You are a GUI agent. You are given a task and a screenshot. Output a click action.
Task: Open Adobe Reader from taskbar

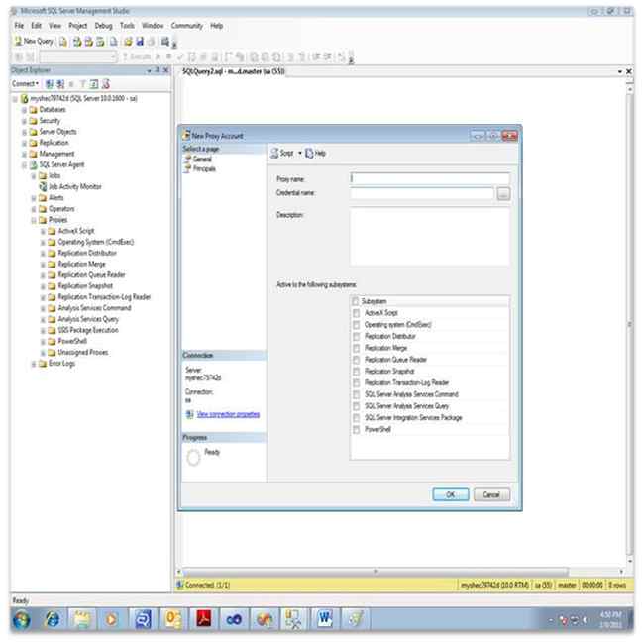pyautogui.click(x=204, y=619)
